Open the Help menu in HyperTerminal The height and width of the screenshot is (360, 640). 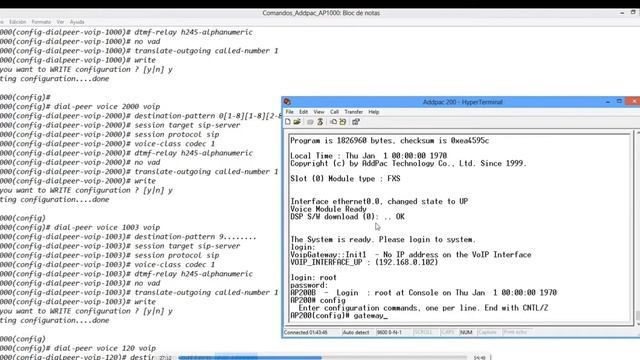(374, 112)
